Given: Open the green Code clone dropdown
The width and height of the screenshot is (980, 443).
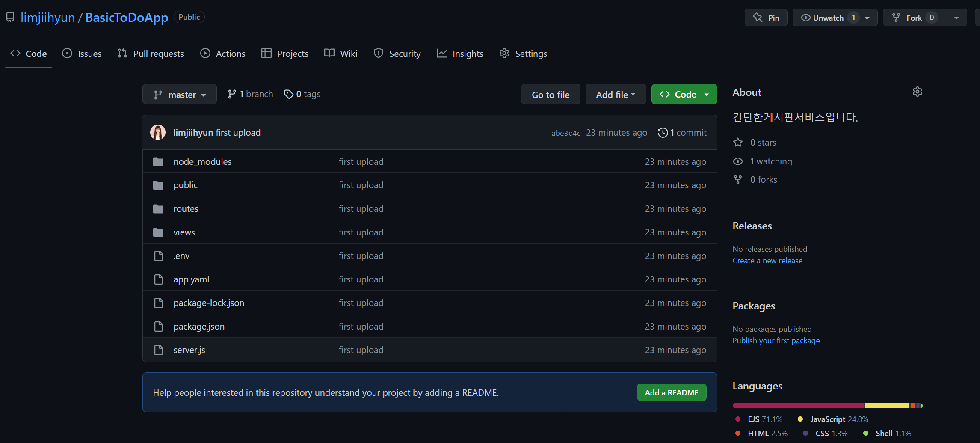Looking at the screenshot, I should point(684,94).
